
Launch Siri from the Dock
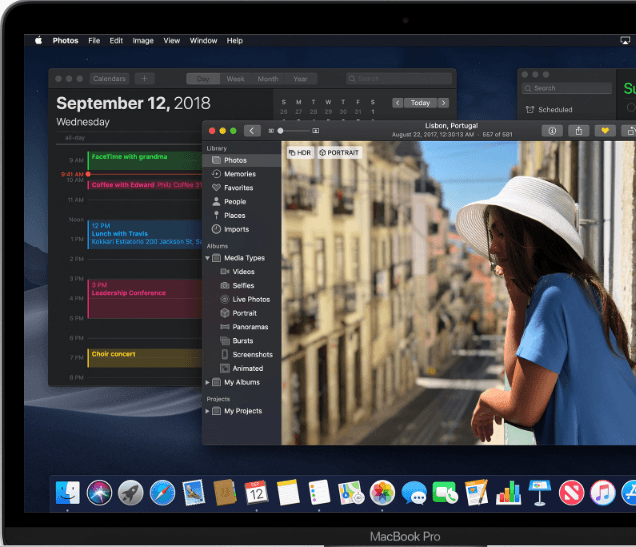coord(98,492)
